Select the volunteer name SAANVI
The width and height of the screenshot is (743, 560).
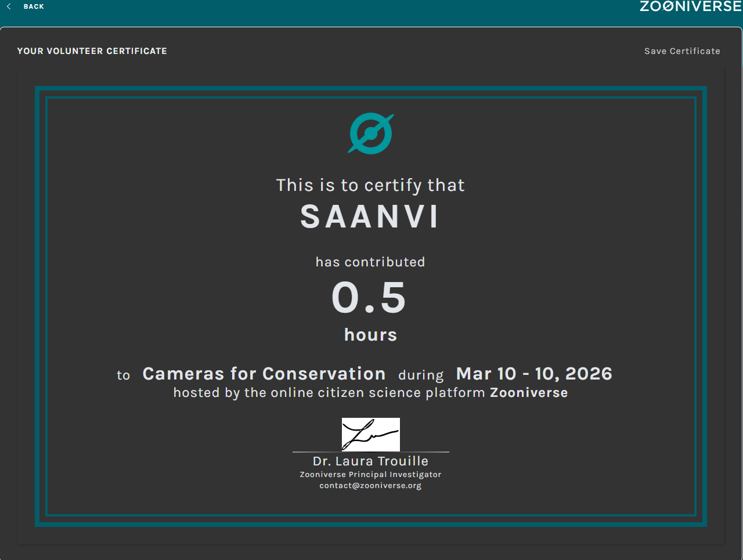[370, 217]
